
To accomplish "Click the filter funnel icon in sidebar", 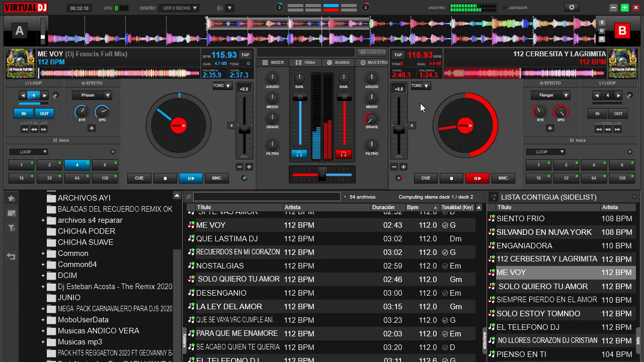I will pyautogui.click(x=11, y=229).
